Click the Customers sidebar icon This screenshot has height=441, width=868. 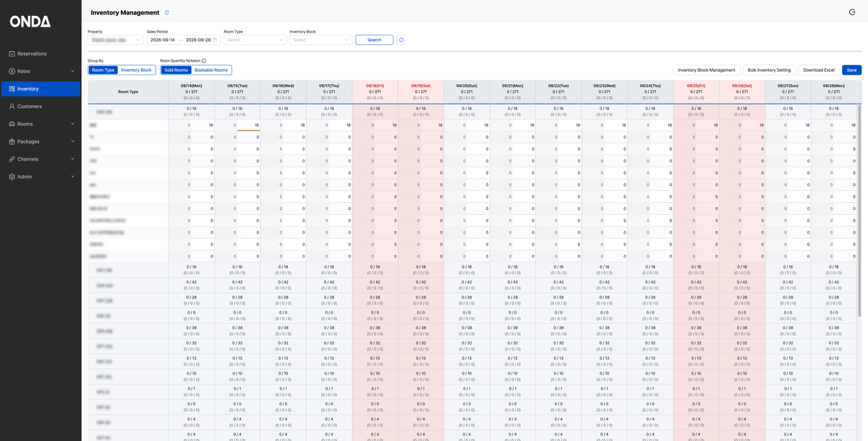(x=12, y=106)
